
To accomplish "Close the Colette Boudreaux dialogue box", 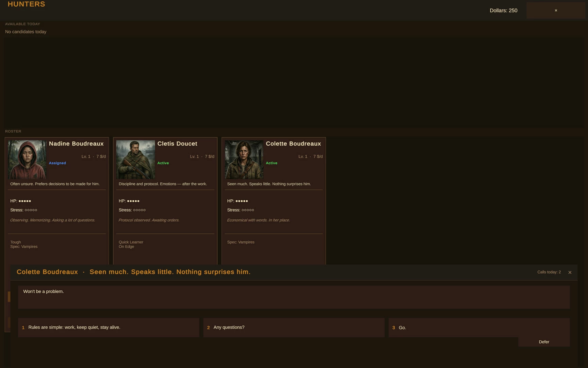I will (x=570, y=272).
